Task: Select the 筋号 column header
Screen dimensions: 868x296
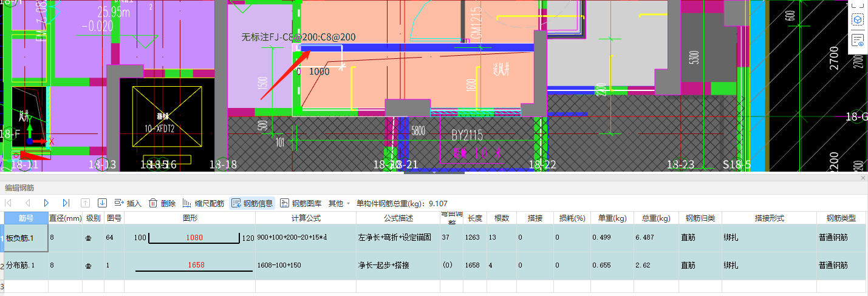Action: tap(26, 218)
